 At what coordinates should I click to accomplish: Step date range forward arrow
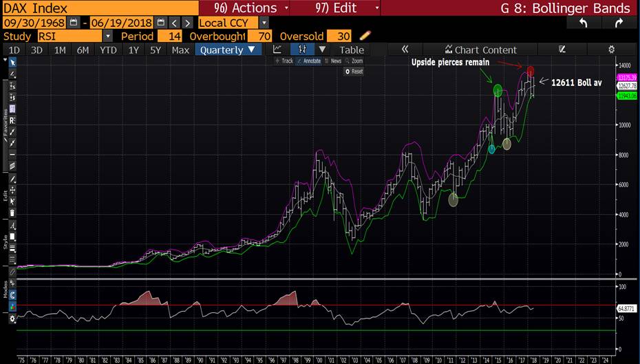[187, 23]
